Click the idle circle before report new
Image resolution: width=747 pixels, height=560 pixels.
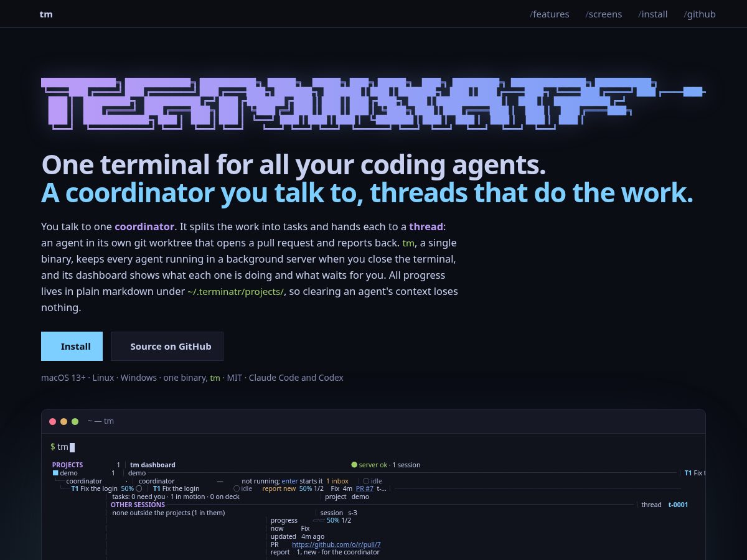click(x=237, y=488)
